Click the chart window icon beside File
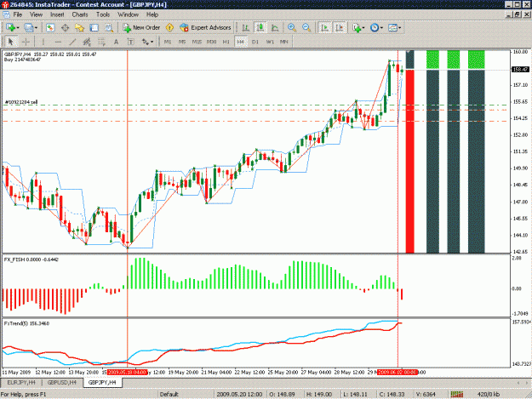532x399 pixels. (x=6, y=14)
